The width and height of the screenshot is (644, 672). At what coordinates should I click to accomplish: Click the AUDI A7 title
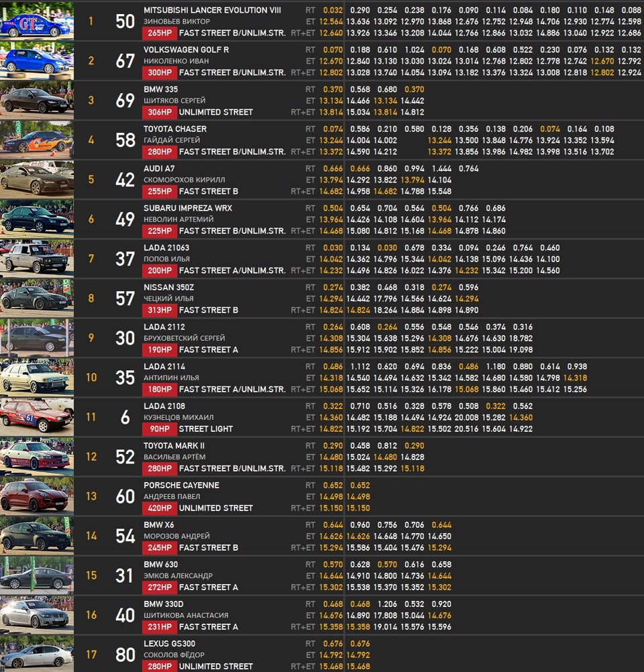point(159,168)
